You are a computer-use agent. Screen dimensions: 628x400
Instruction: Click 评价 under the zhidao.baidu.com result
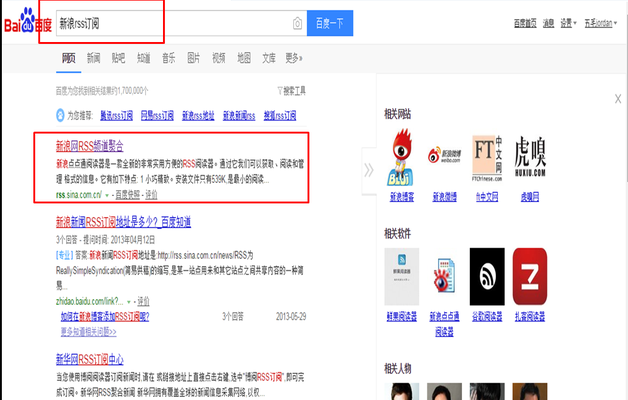point(143,301)
